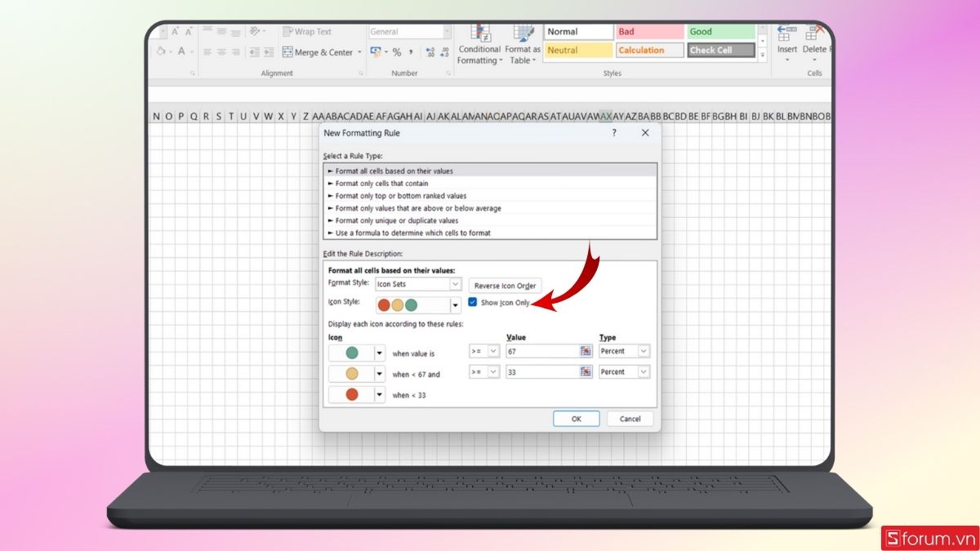Close the New Formatting Rule dialog
The width and height of the screenshot is (980, 551).
click(645, 132)
